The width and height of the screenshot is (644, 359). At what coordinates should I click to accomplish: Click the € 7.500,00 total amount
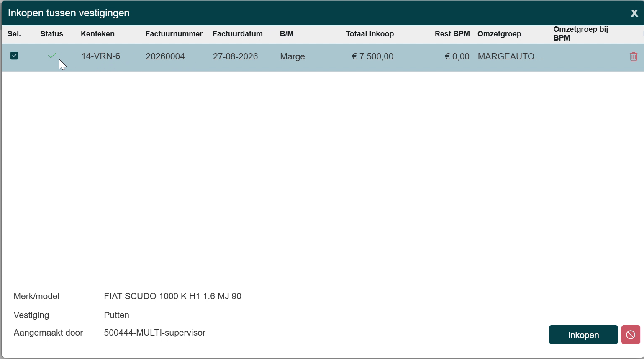(372, 56)
